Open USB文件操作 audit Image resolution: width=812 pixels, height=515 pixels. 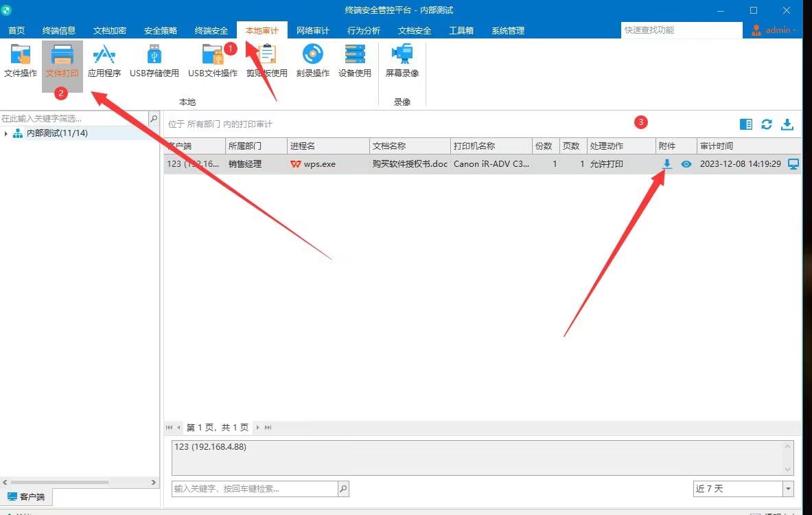click(x=213, y=62)
